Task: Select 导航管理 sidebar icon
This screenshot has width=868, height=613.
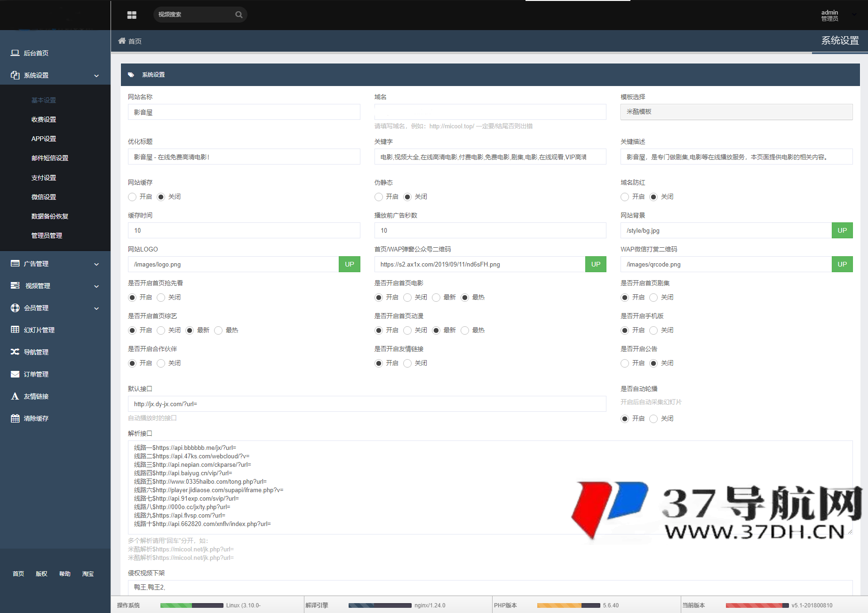Action: [15, 352]
